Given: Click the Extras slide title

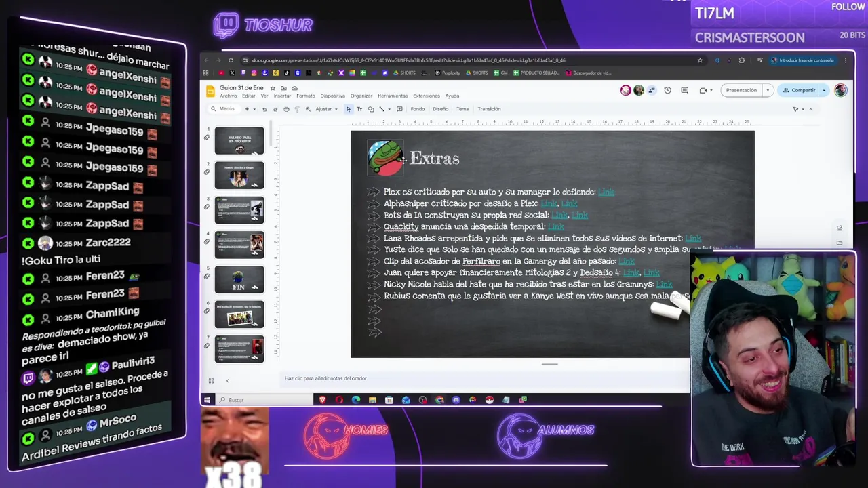Looking at the screenshot, I should [435, 159].
